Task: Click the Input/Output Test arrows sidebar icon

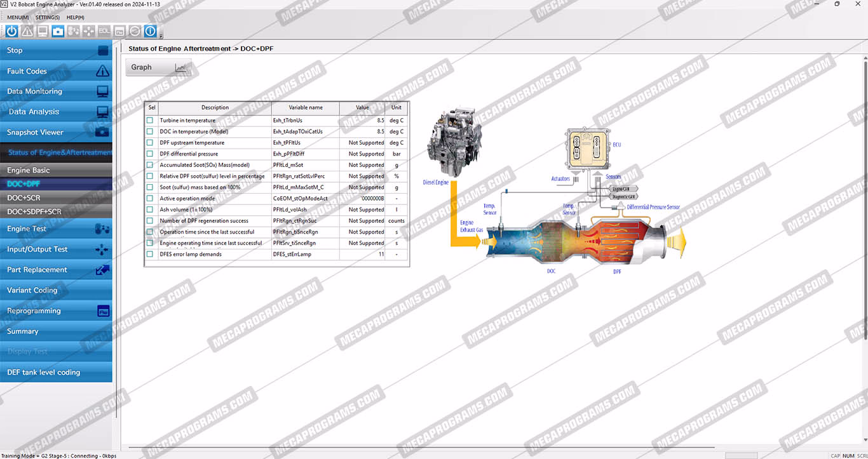Action: [x=102, y=249]
